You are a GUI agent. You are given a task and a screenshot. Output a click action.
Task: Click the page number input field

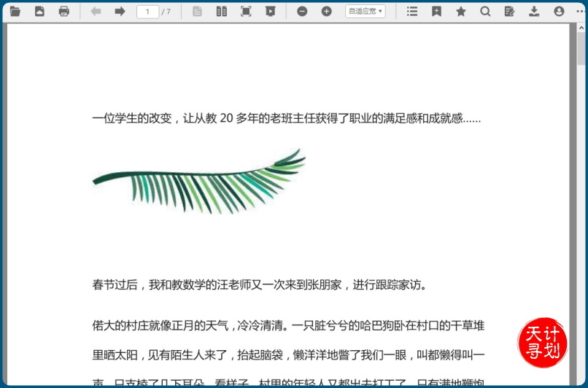[x=147, y=12]
